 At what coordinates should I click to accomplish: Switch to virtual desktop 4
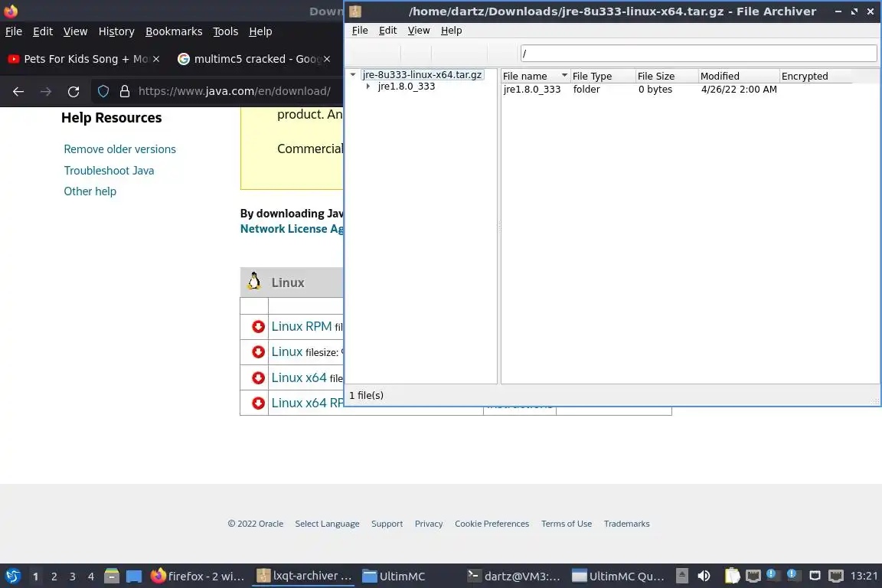click(91, 577)
